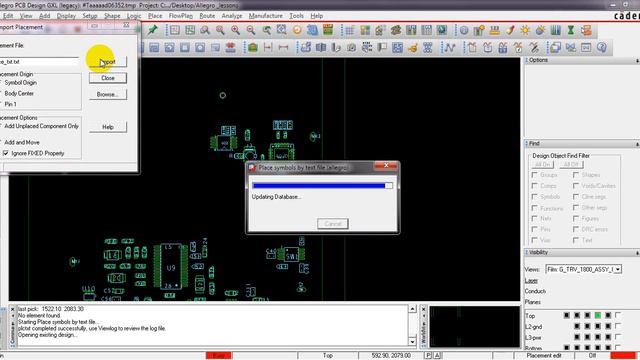Close the Place symbols progress dialog
The image size is (640, 360).
386,165
